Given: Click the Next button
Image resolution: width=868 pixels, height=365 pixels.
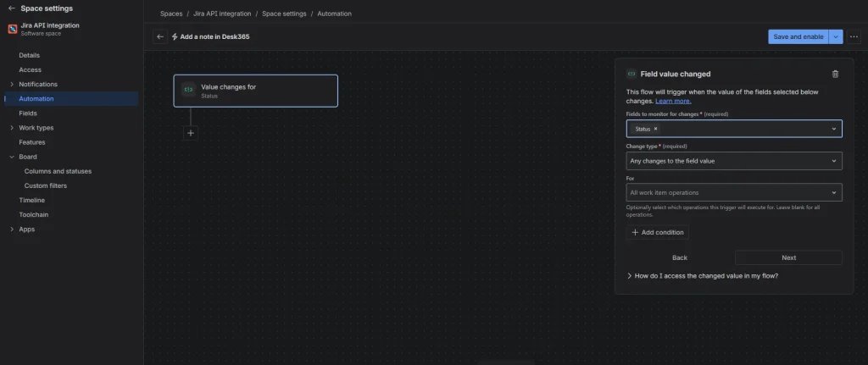Looking at the screenshot, I should click(789, 257).
